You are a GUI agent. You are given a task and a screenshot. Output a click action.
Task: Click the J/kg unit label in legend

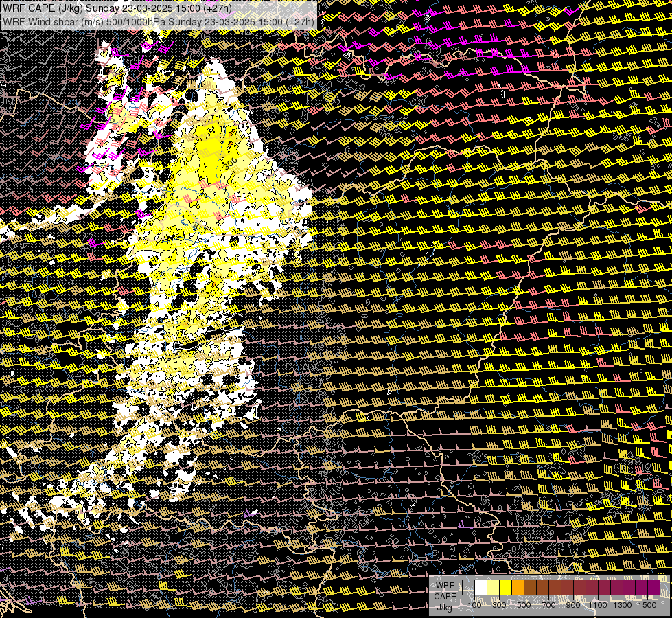click(444, 608)
